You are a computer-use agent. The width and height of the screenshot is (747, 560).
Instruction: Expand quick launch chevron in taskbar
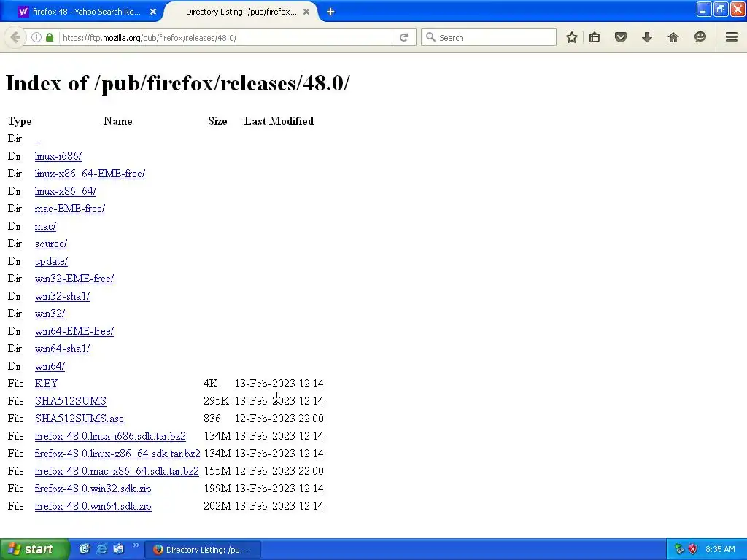click(x=136, y=545)
